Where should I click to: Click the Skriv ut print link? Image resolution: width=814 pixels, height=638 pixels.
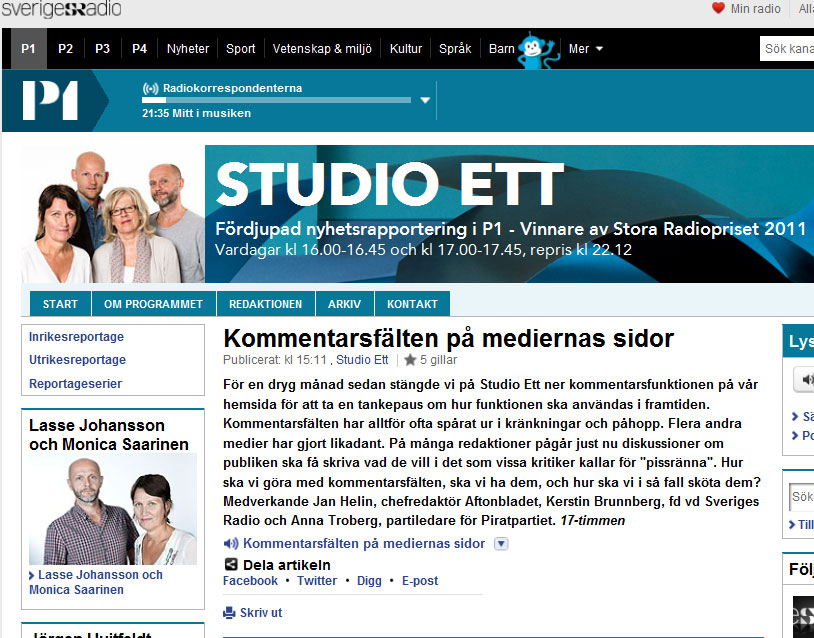click(261, 613)
